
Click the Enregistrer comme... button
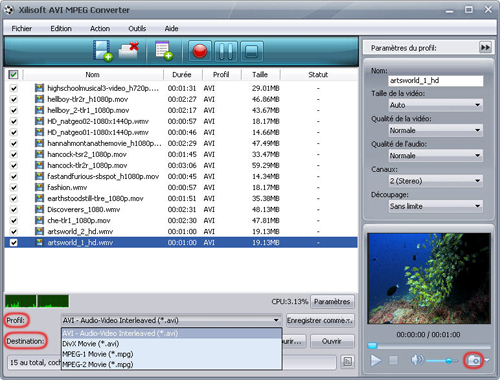[x=320, y=321]
